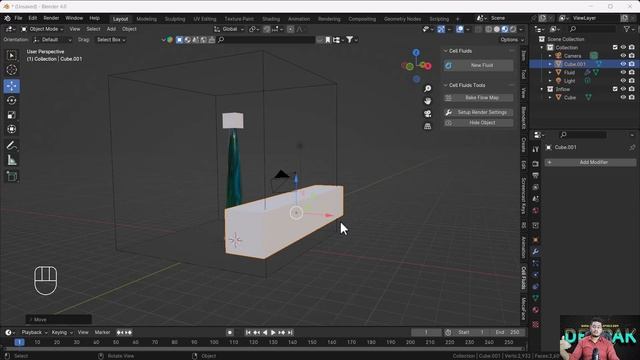Open the viewport Add menu
Viewport: 640px width, 360px height.
[111, 29]
